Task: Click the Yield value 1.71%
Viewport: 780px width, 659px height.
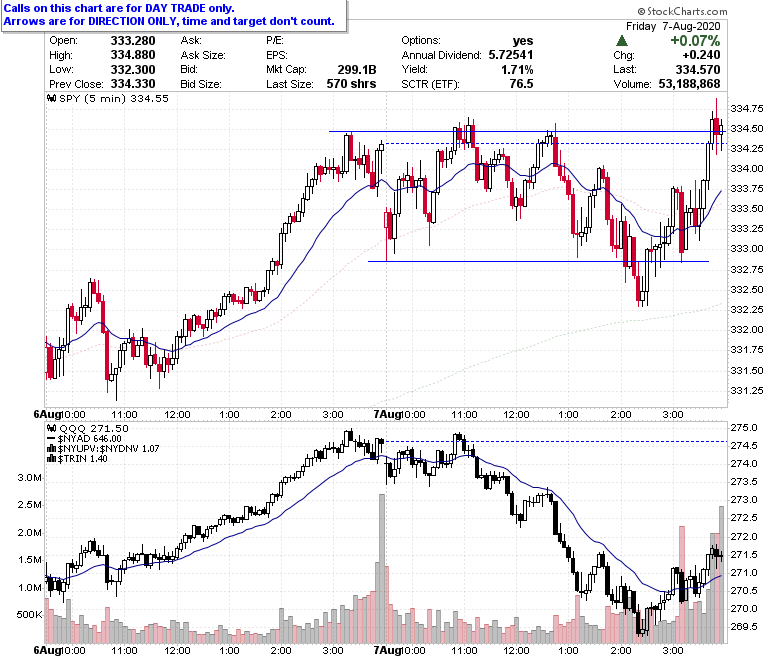Action: [x=517, y=70]
